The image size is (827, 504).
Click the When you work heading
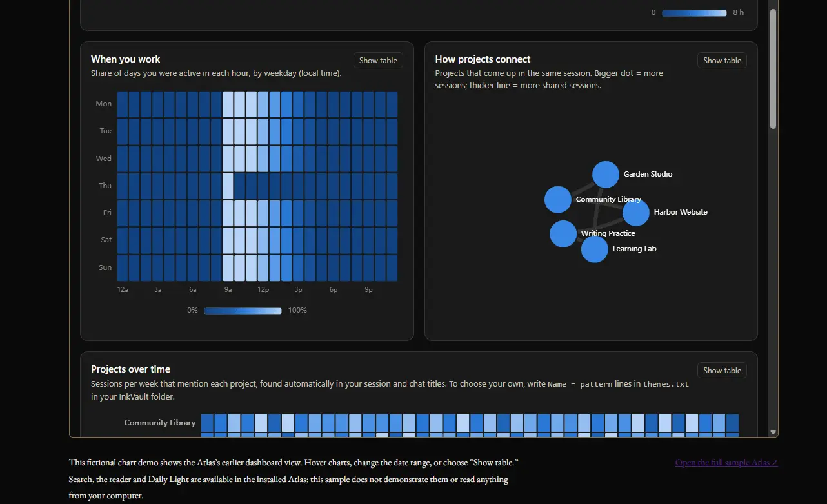(x=126, y=59)
